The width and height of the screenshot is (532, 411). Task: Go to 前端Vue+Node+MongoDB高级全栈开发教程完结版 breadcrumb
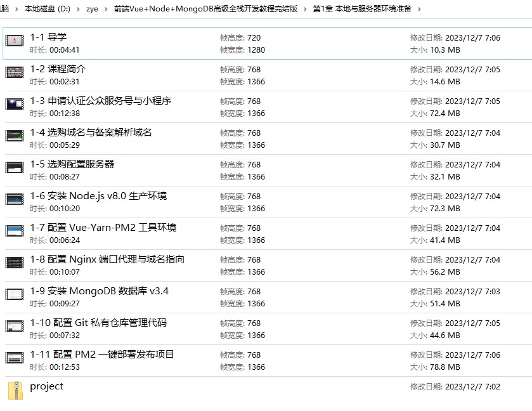[205, 9]
